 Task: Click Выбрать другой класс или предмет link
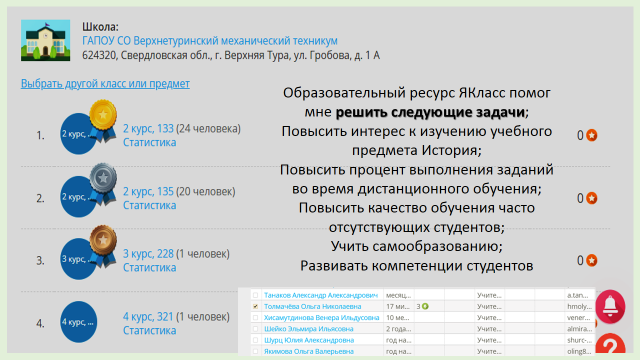(x=105, y=83)
